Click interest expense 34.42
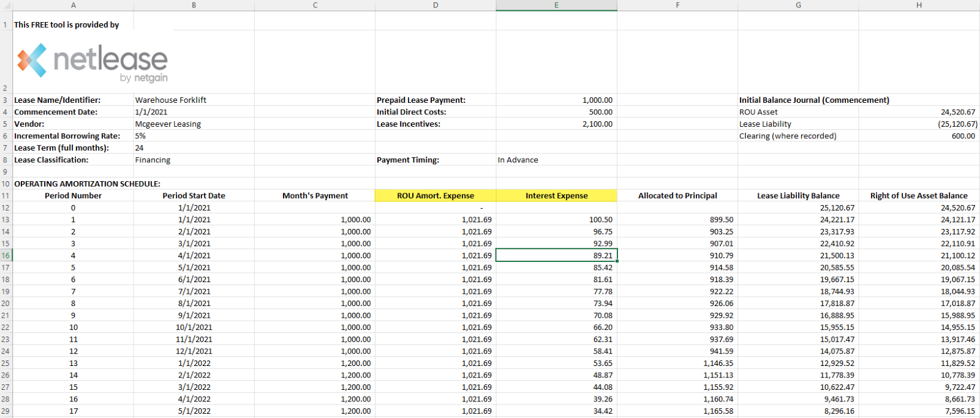Screen dimensions: 980x418 click(x=556, y=411)
